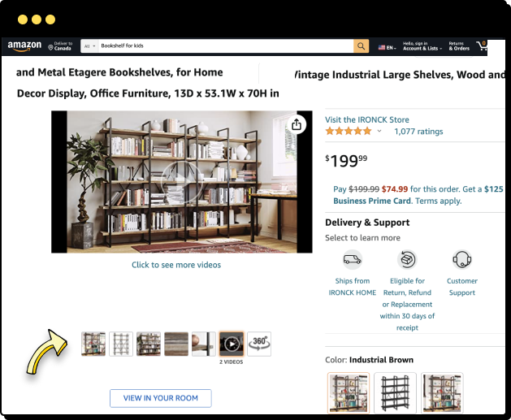
Task: Open the 360 degree view thumbnail
Action: (259, 344)
